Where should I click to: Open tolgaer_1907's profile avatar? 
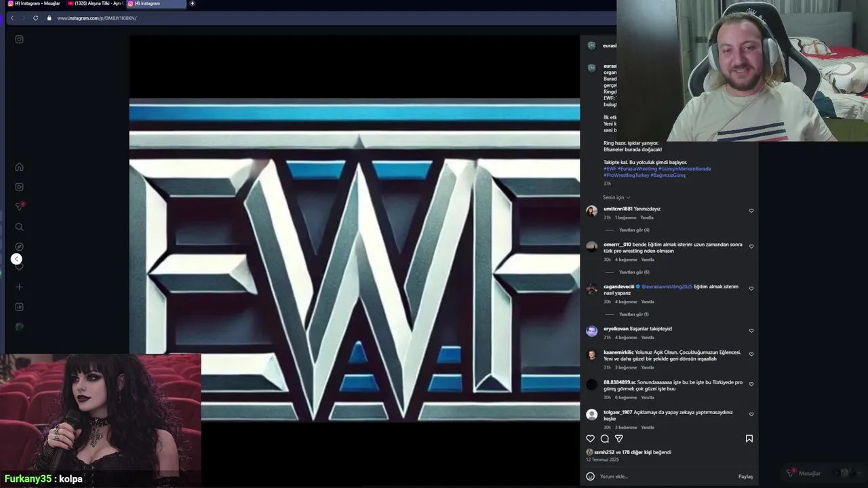pos(591,414)
